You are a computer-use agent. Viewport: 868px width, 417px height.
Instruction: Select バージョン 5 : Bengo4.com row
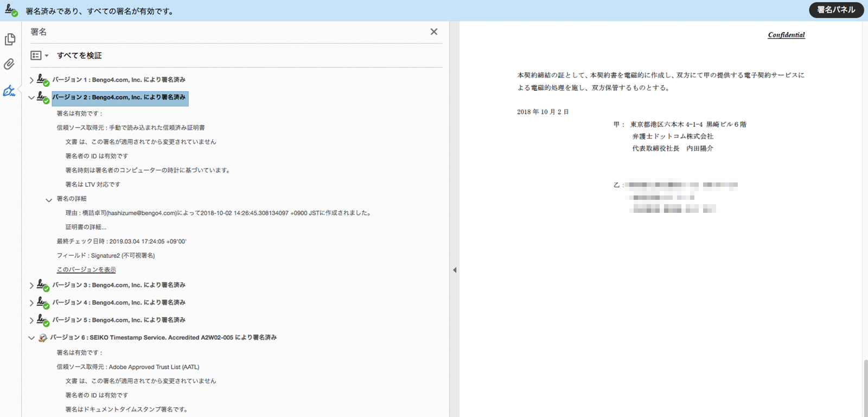119,320
